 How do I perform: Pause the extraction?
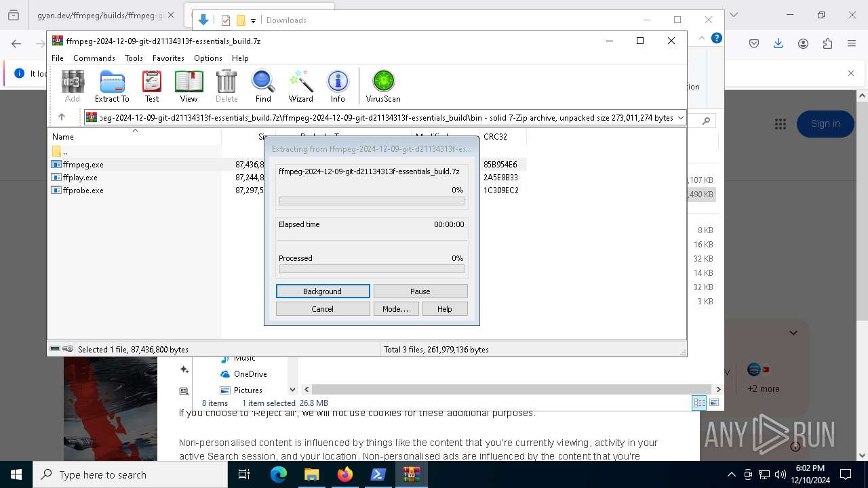pyautogui.click(x=420, y=291)
